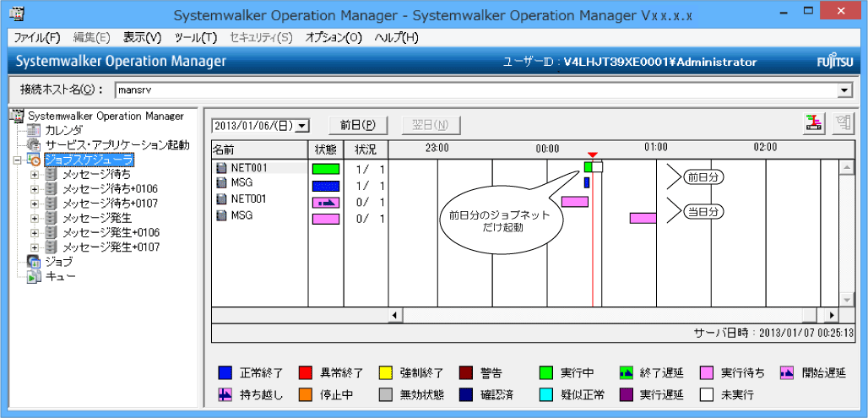Select the カレンダ calendar icon
This screenshot has height=418, width=868.
pos(34,131)
